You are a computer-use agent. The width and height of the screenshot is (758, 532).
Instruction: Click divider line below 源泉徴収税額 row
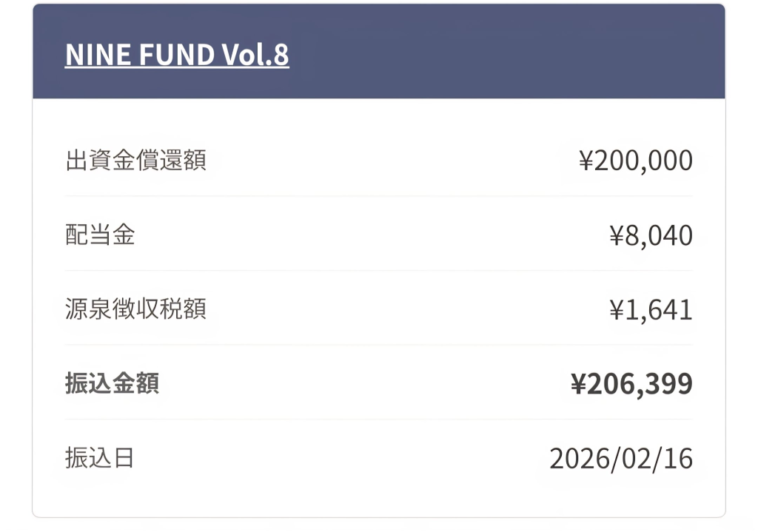378,345
